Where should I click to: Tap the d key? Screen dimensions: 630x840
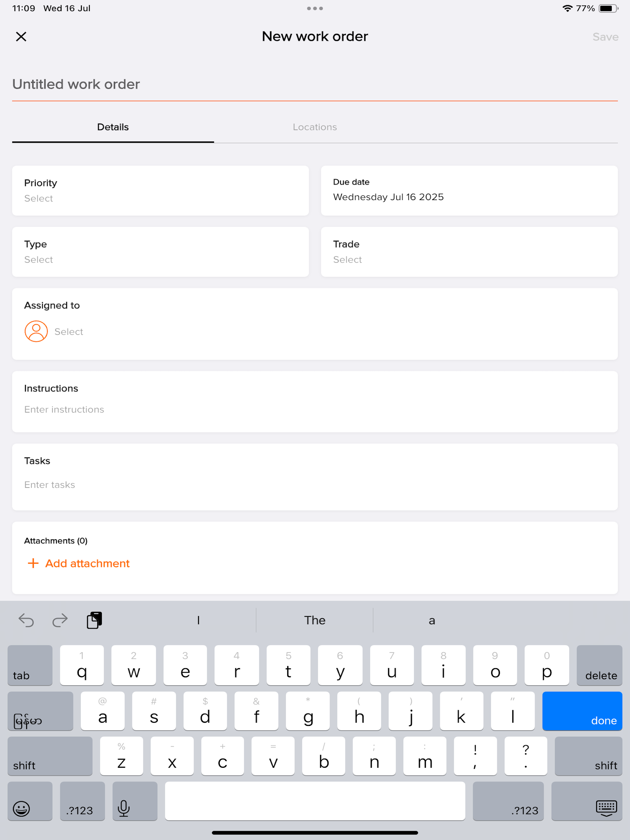(x=205, y=711)
